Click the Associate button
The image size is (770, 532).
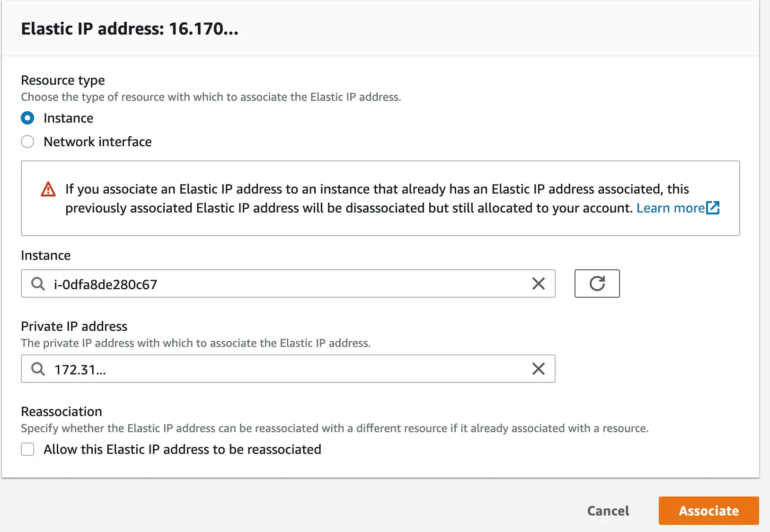708,511
